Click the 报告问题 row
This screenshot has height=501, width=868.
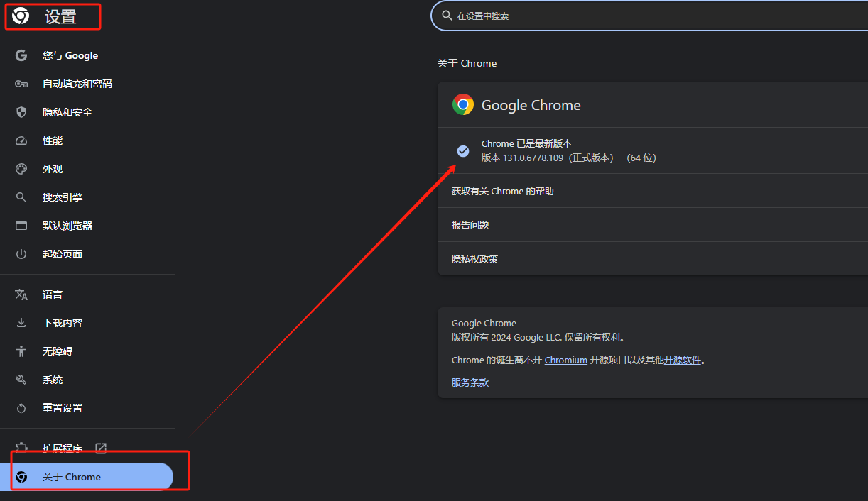pos(653,225)
